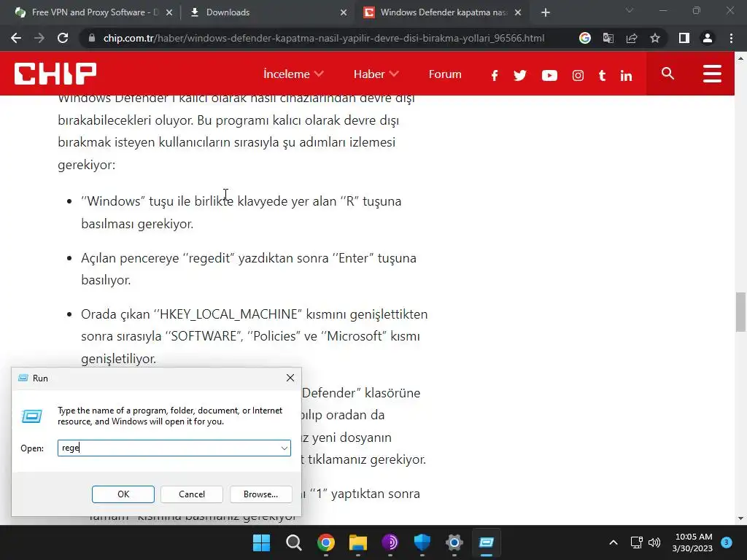Open the clock showing 10:05 AM

pos(693,542)
